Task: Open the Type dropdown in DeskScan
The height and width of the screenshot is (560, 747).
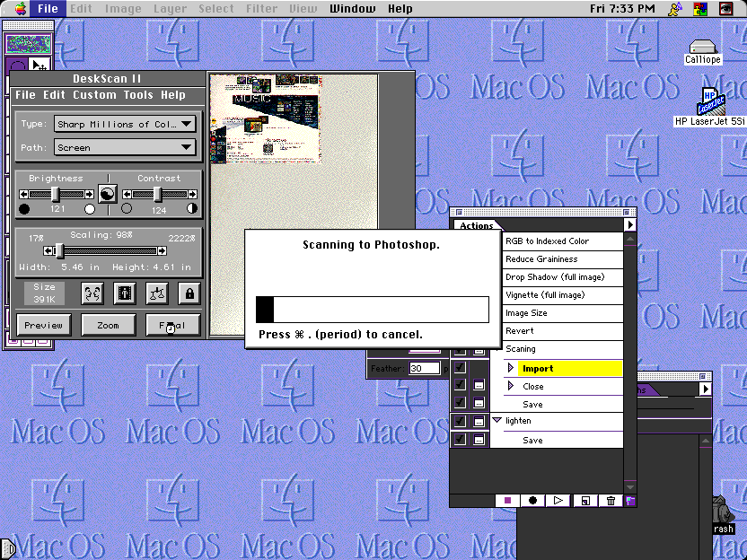Action: tap(125, 124)
